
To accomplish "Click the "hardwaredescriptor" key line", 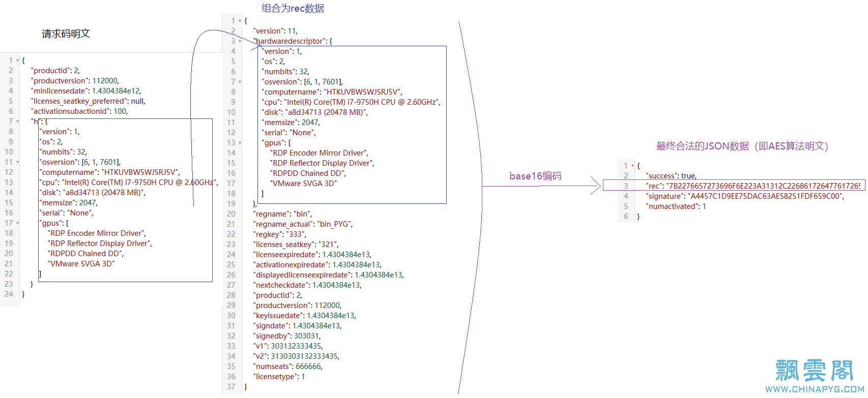I will [x=293, y=41].
